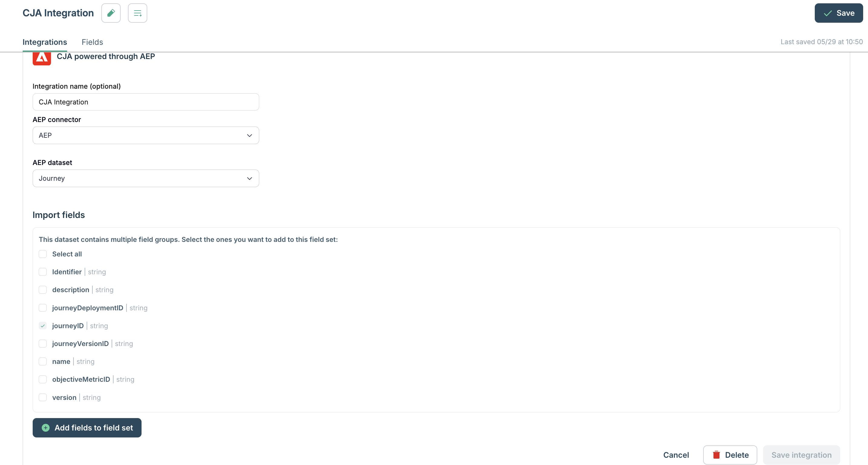Enable the Identifier field checkbox
The image size is (868, 465).
[43, 272]
